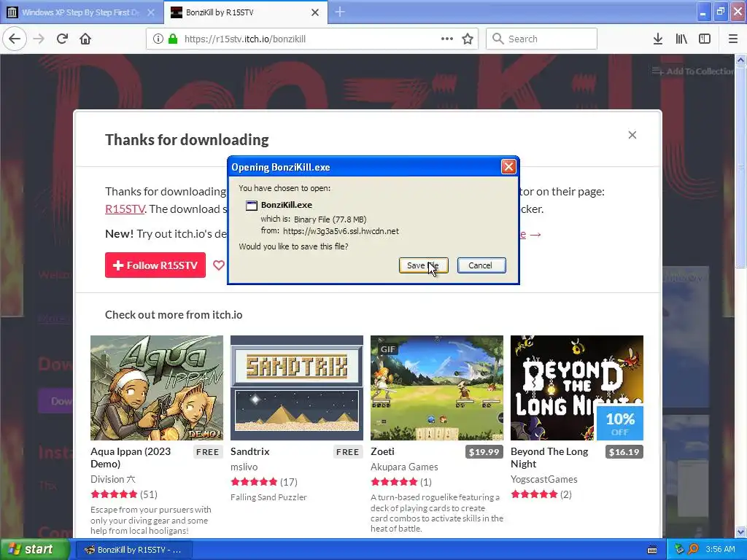
Task: Click the $16.19 price tag
Action: (x=624, y=452)
